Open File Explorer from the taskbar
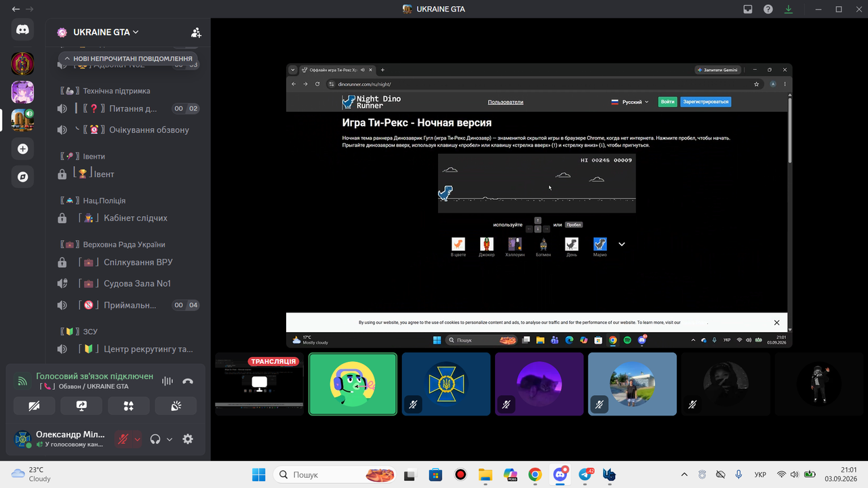Image resolution: width=868 pixels, height=488 pixels. point(485,474)
